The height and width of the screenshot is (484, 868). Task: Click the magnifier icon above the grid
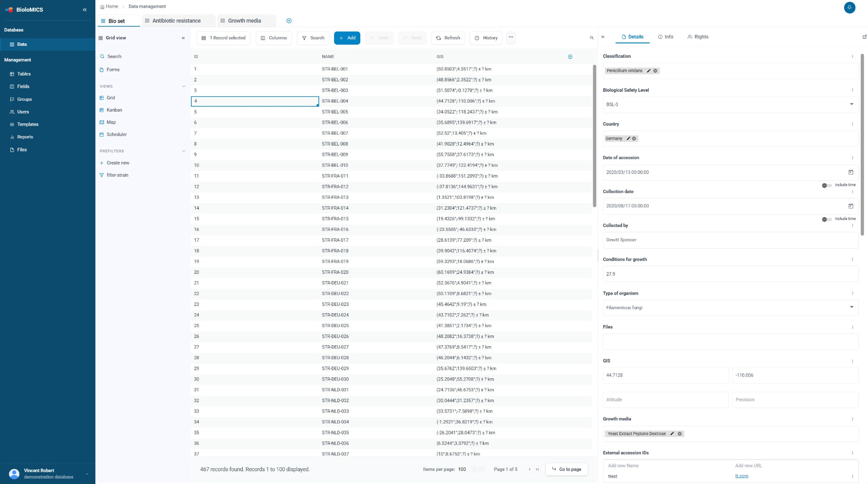tap(591, 38)
